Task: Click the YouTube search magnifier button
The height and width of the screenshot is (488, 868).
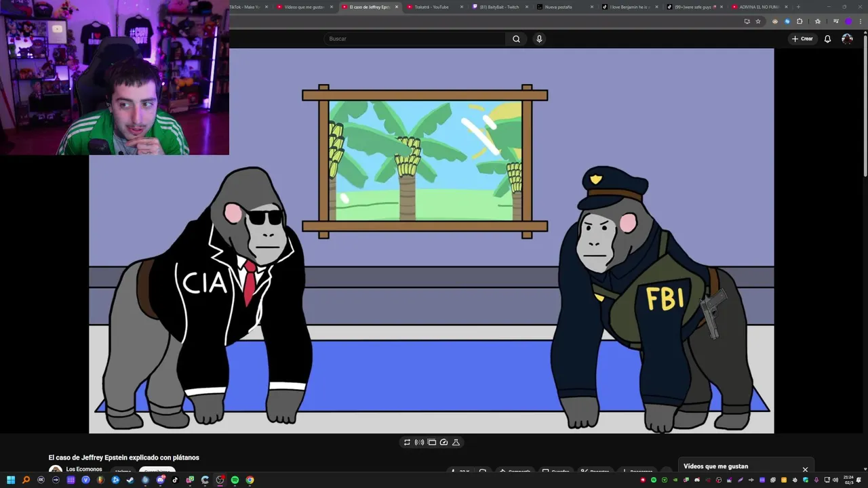Action: tap(516, 39)
